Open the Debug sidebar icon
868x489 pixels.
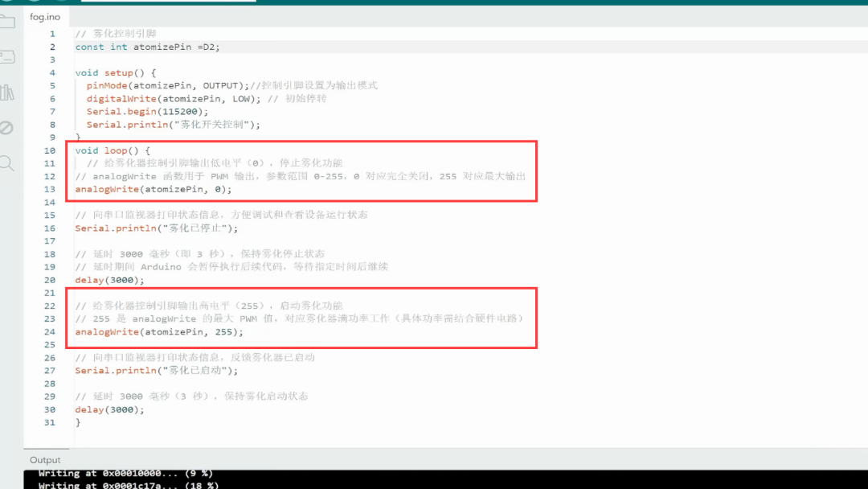(6, 128)
